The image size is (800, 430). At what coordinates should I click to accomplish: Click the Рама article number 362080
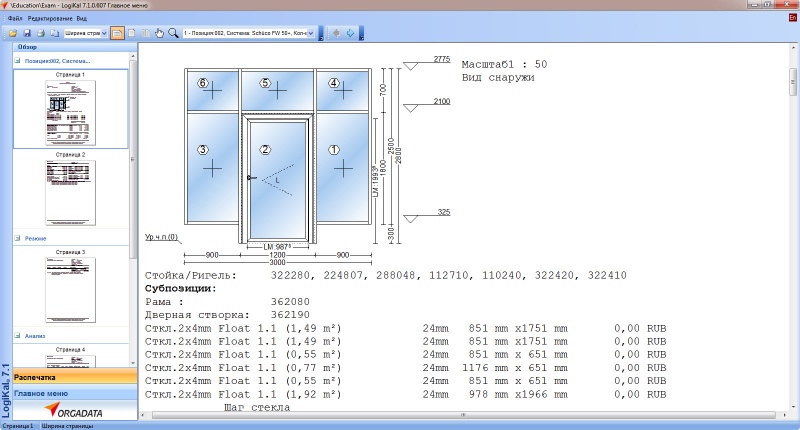(290, 301)
